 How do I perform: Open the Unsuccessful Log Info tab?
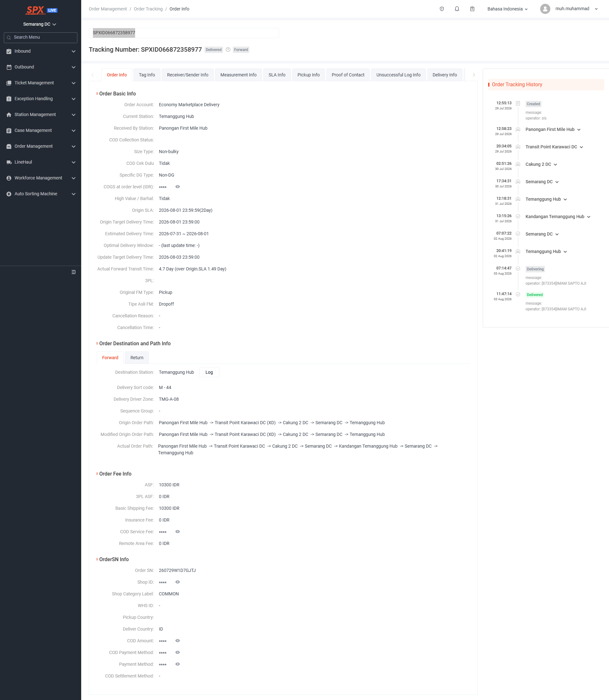398,75
